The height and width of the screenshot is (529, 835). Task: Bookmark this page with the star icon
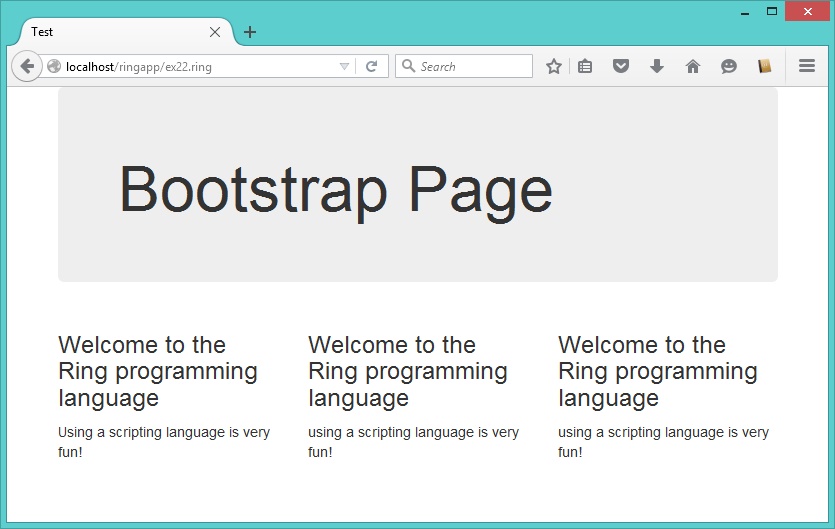pyautogui.click(x=554, y=66)
